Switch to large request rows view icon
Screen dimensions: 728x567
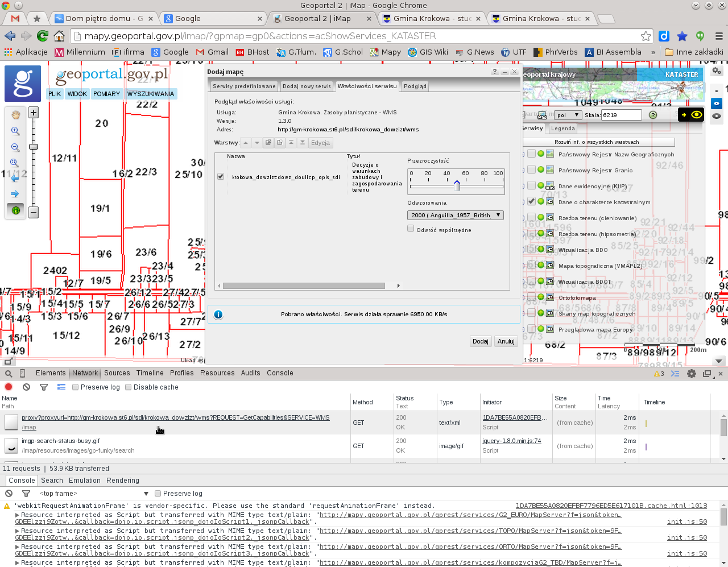point(61,387)
